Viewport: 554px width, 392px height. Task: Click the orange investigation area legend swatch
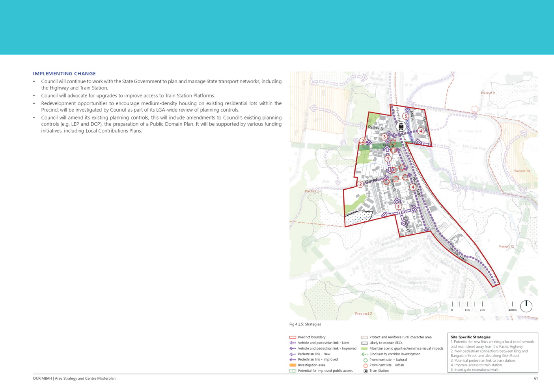point(293,365)
